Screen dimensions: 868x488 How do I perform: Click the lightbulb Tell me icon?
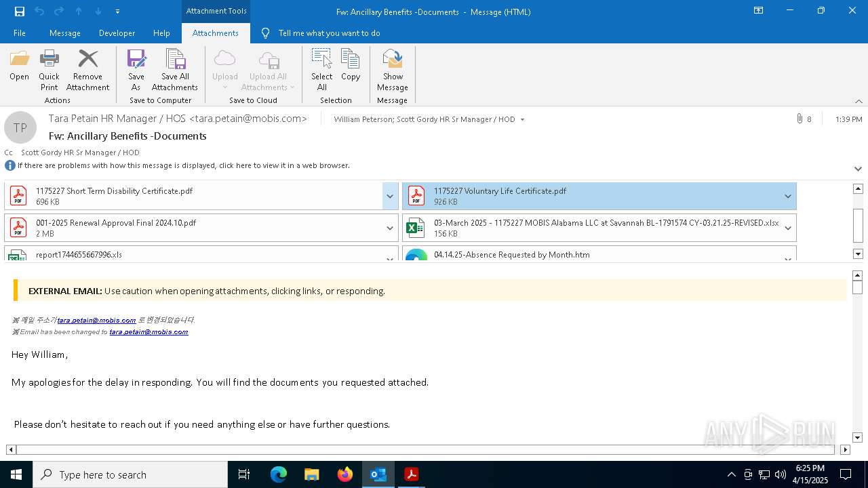point(265,33)
